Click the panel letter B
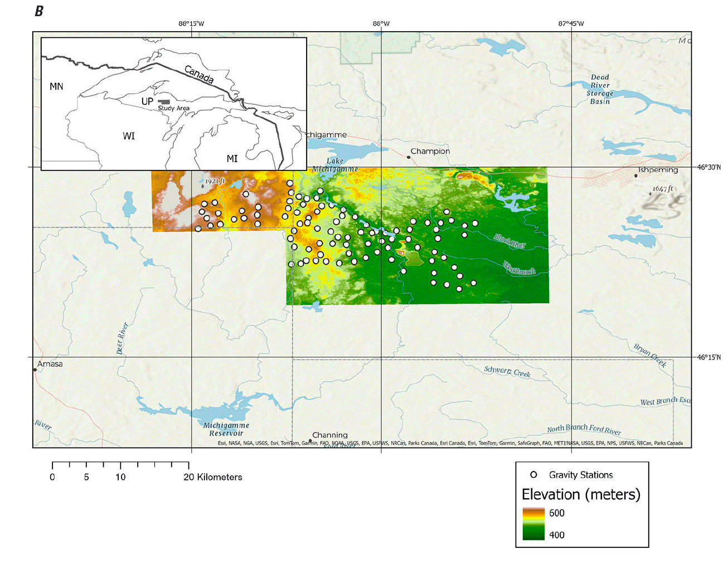 coord(38,11)
